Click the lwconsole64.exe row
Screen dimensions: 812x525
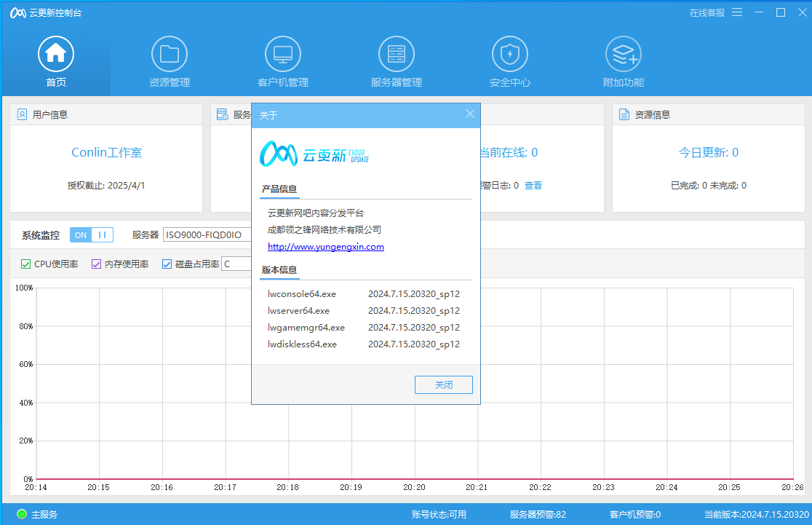(364, 294)
